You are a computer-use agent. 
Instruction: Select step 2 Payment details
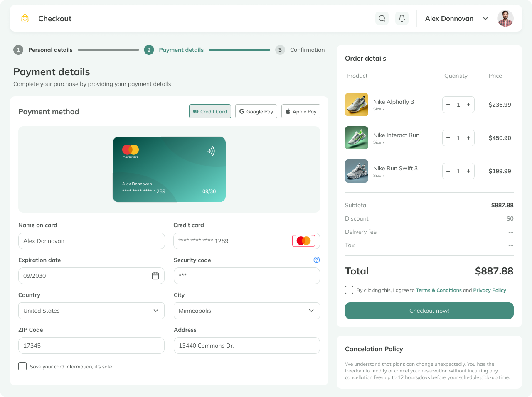[x=174, y=50]
